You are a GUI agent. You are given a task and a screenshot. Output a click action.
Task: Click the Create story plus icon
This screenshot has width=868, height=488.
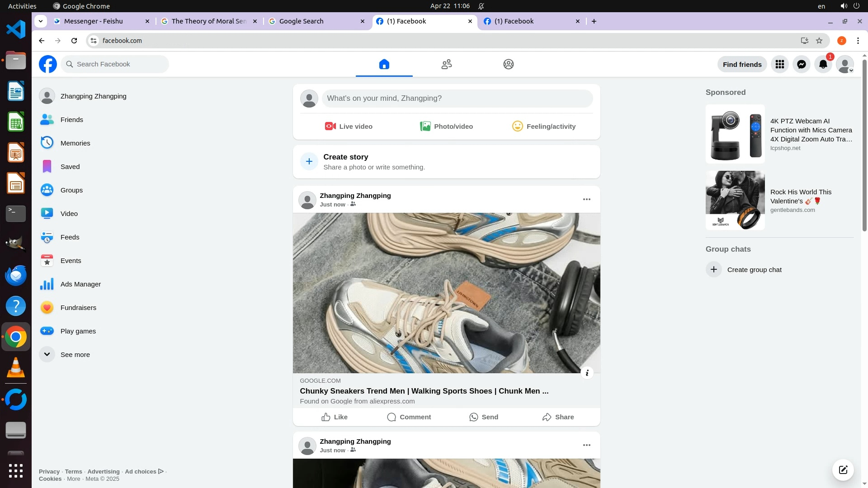pyautogui.click(x=309, y=161)
